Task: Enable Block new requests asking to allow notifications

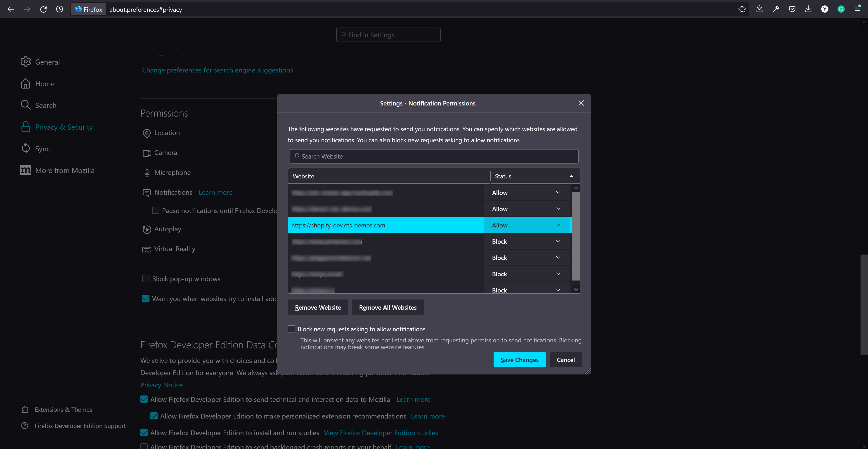Action: coord(291,329)
